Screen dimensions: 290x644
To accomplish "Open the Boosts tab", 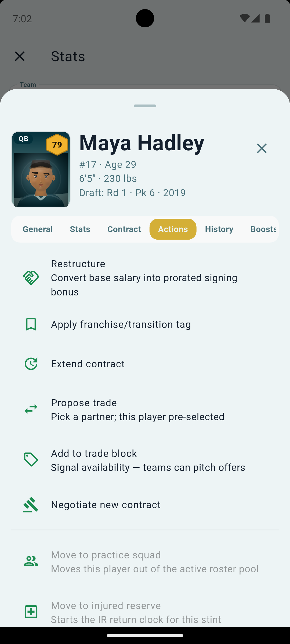I will [x=263, y=229].
